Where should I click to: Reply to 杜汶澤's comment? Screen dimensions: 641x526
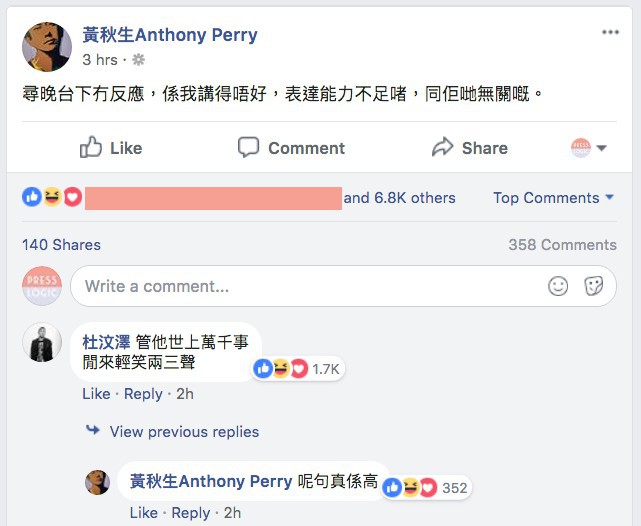pos(143,394)
